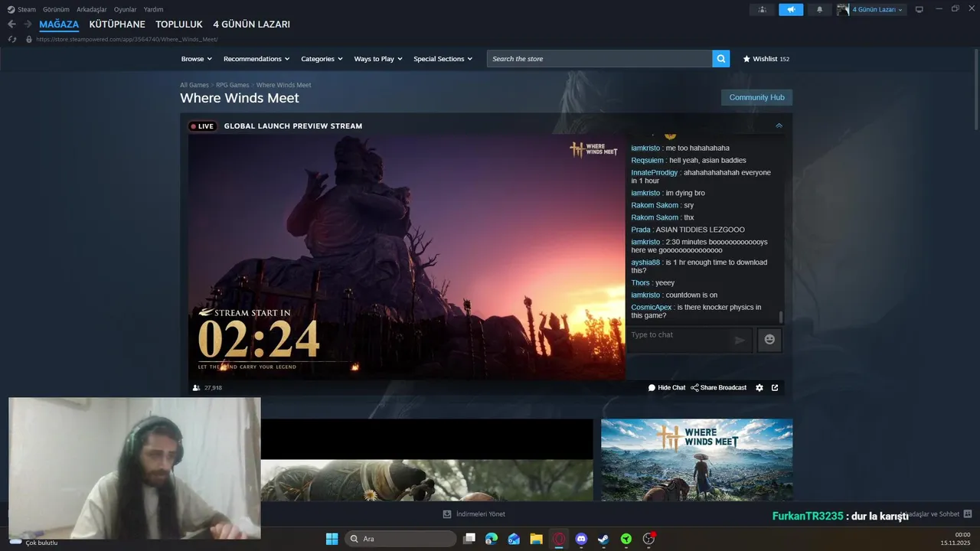This screenshot has width=980, height=551.
Task: Open Discord from the taskbar
Action: point(581,539)
